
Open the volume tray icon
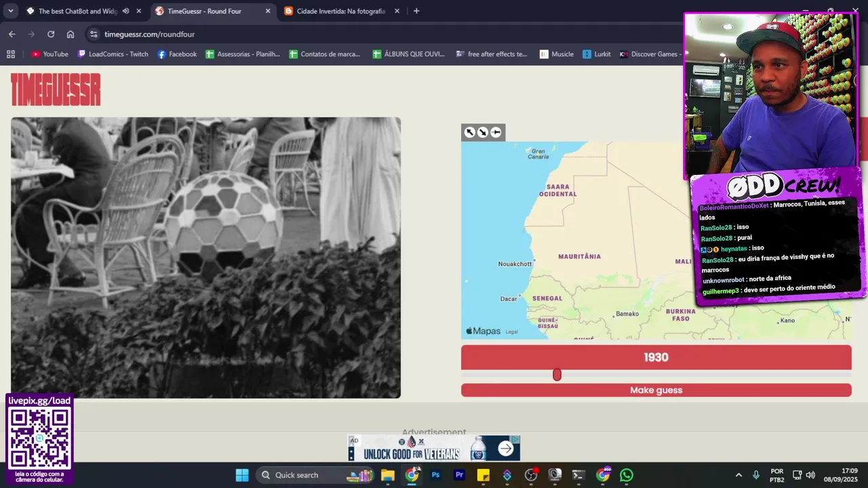pyautogui.click(x=810, y=475)
